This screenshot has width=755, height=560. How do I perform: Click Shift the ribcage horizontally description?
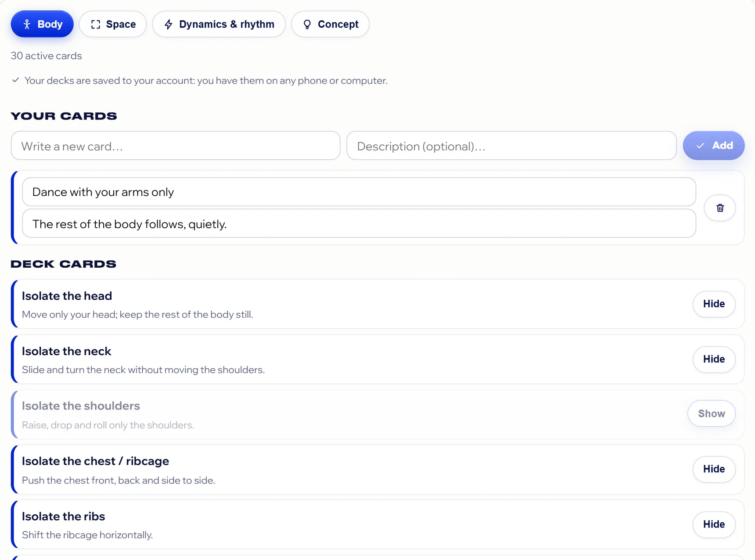point(87,535)
